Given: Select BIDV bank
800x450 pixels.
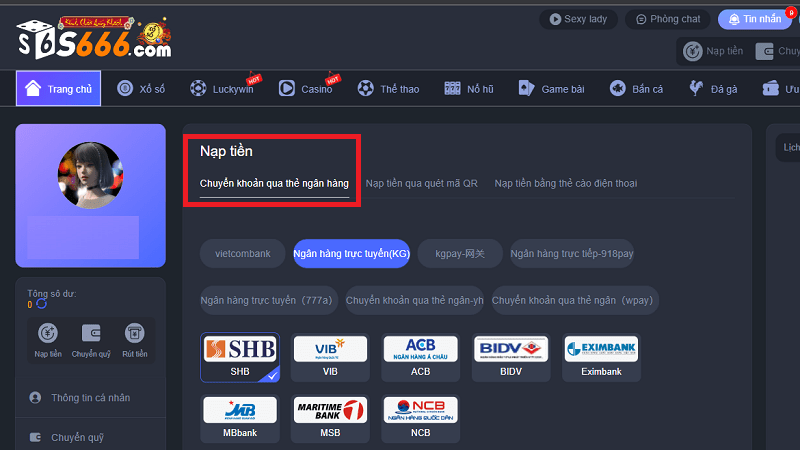Looking at the screenshot, I should (511, 357).
